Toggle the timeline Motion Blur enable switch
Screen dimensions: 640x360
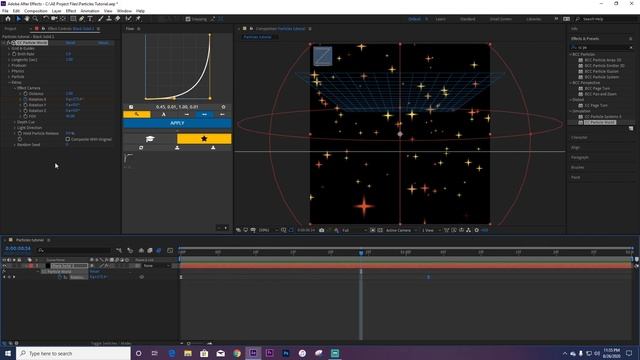click(x=159, y=250)
